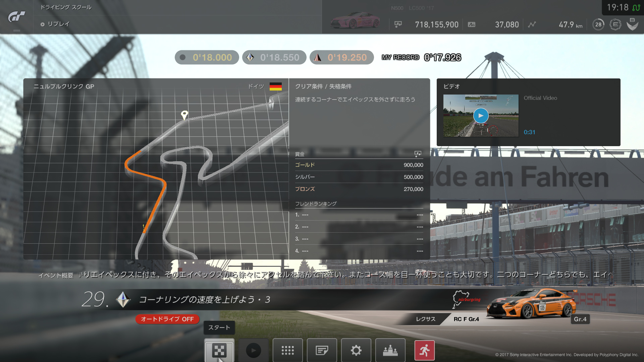Click the bronze cone icon by 0'19.250
This screenshot has width=644, height=362.
[317, 57]
